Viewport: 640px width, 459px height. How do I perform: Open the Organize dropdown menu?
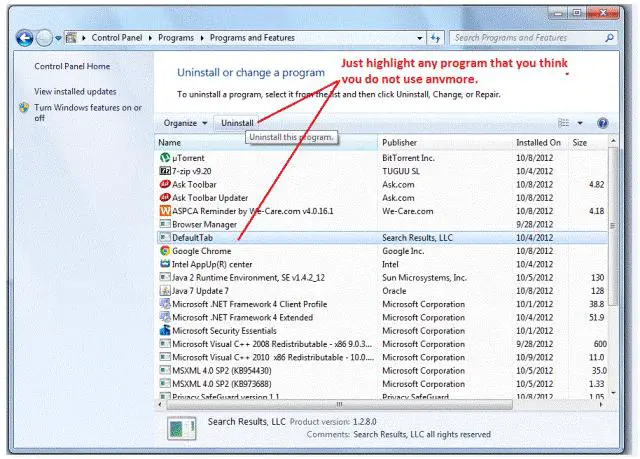point(185,123)
